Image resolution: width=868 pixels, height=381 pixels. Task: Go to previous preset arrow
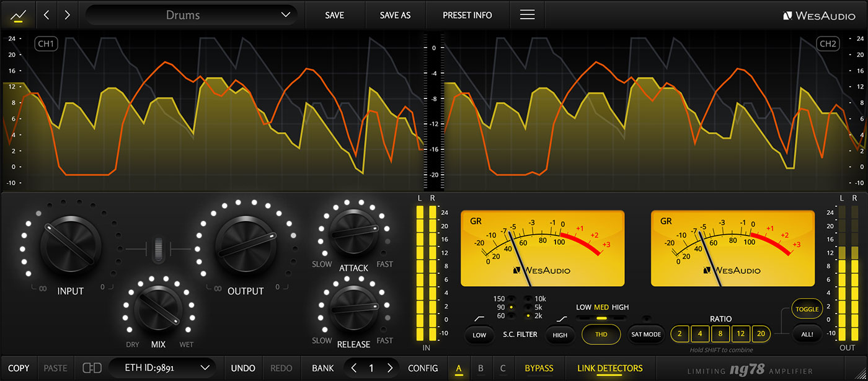46,15
